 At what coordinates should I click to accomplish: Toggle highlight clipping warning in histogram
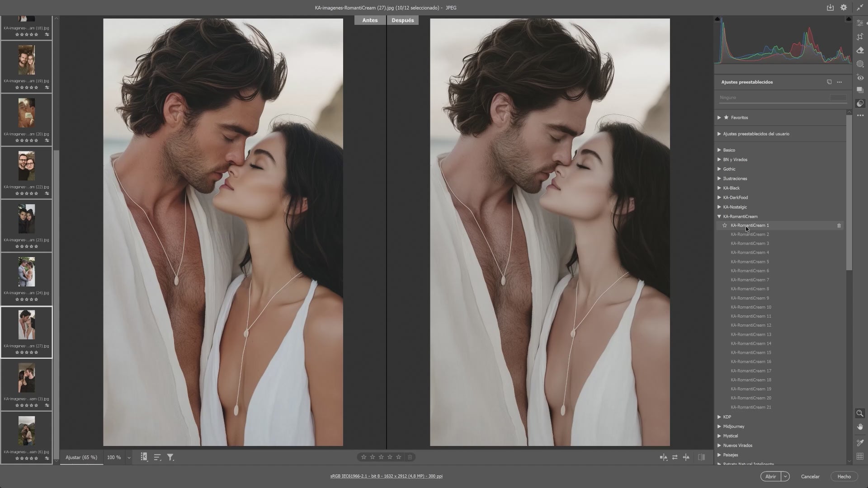tap(849, 19)
